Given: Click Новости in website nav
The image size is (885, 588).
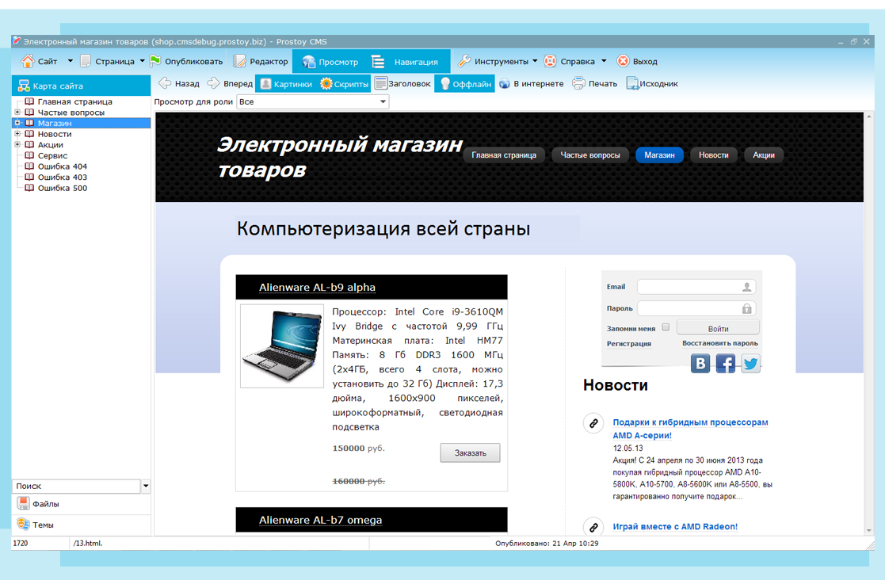Looking at the screenshot, I should pos(713,155).
